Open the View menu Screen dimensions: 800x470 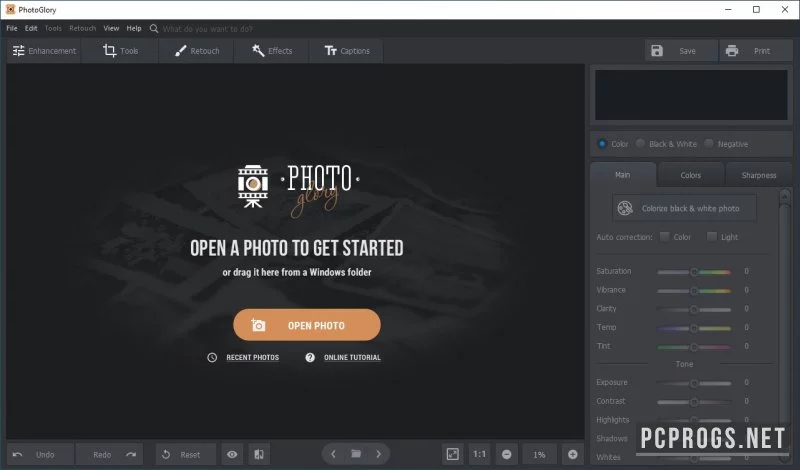coord(111,29)
